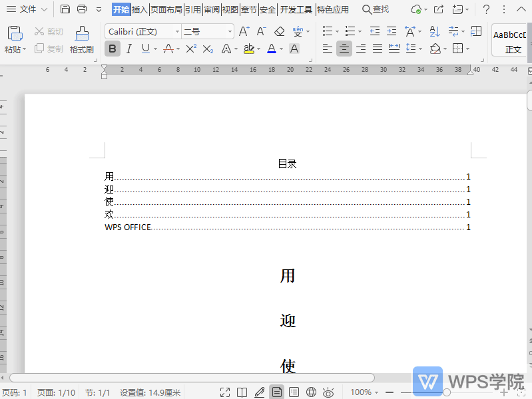532x399 pixels.
Task: Increase paragraph indent
Action: pos(392,31)
